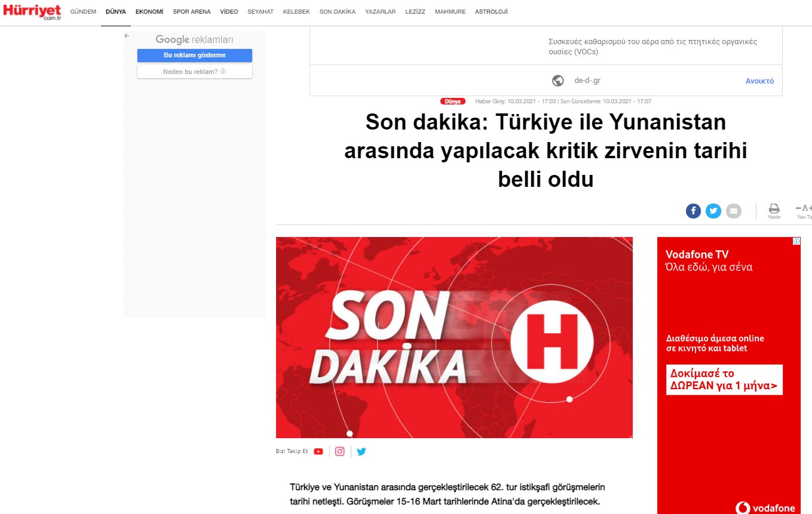
Task: Click Neden bu reklam? button
Action: (195, 72)
